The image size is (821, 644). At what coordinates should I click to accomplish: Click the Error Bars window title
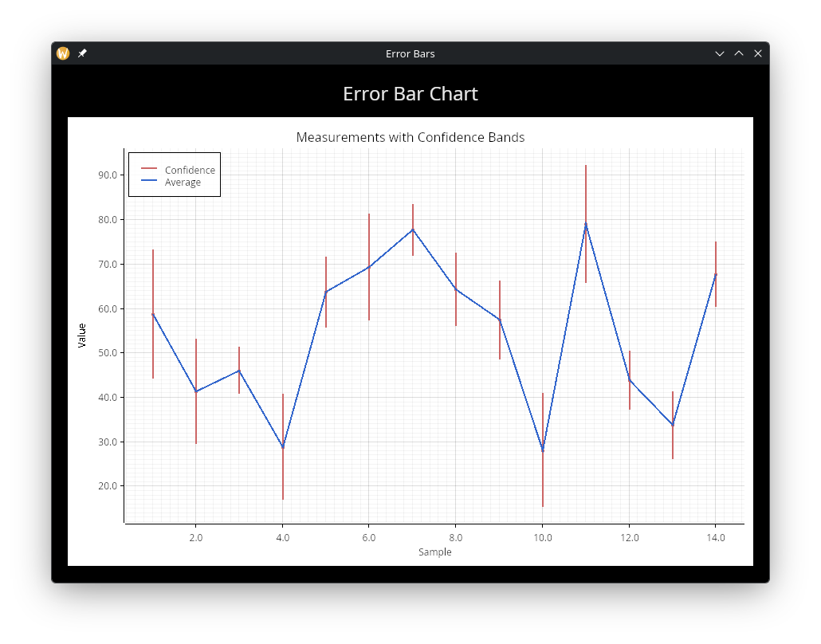click(x=410, y=53)
